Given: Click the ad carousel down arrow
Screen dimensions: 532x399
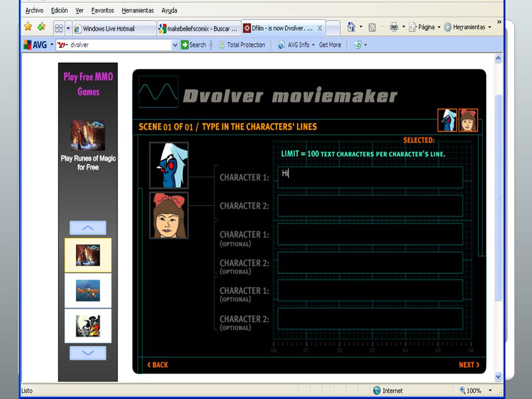Looking at the screenshot, I should tap(88, 353).
